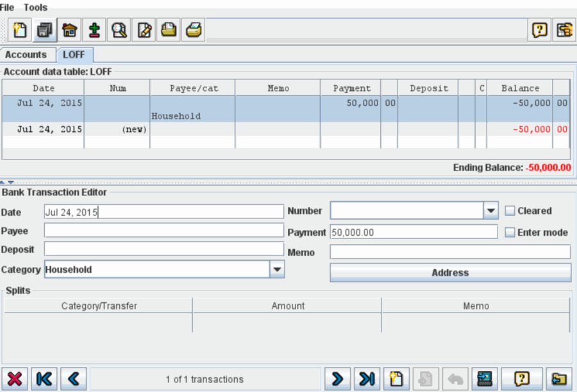Click the Memo splits column header
This screenshot has height=392, width=577.
(476, 306)
